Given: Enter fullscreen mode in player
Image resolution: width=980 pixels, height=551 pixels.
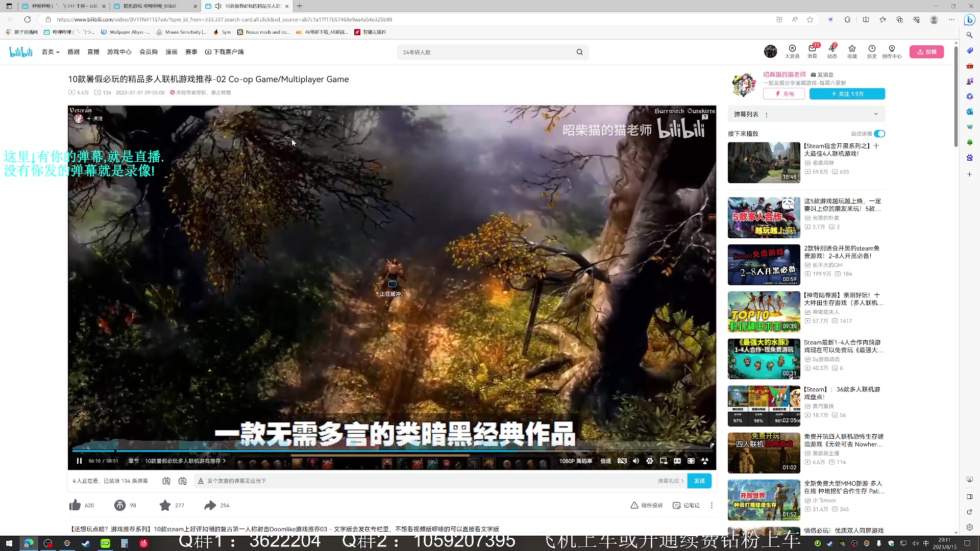Looking at the screenshot, I should [x=705, y=461].
